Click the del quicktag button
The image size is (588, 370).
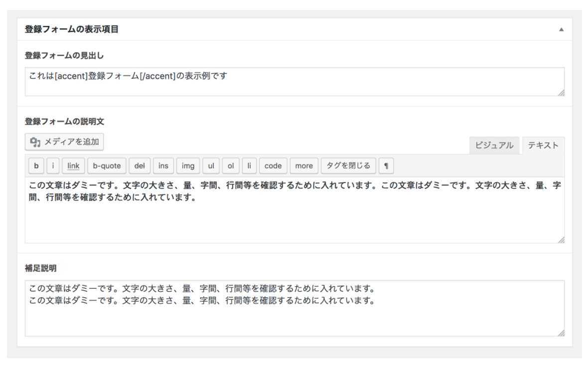(x=140, y=166)
